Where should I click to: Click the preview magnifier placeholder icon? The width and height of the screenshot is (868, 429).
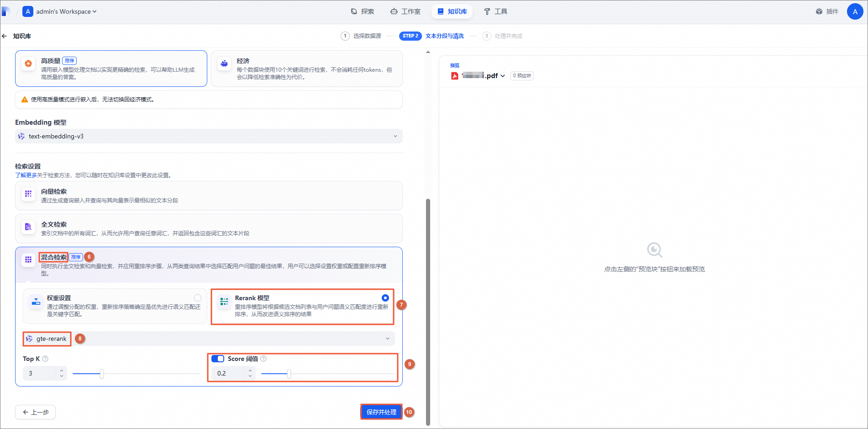click(655, 250)
